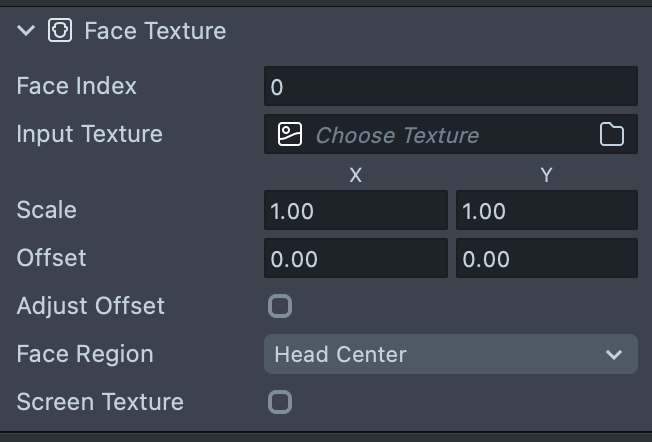This screenshot has width=652, height=442.
Task: Click the Face Texture header title
Action: coord(155,31)
